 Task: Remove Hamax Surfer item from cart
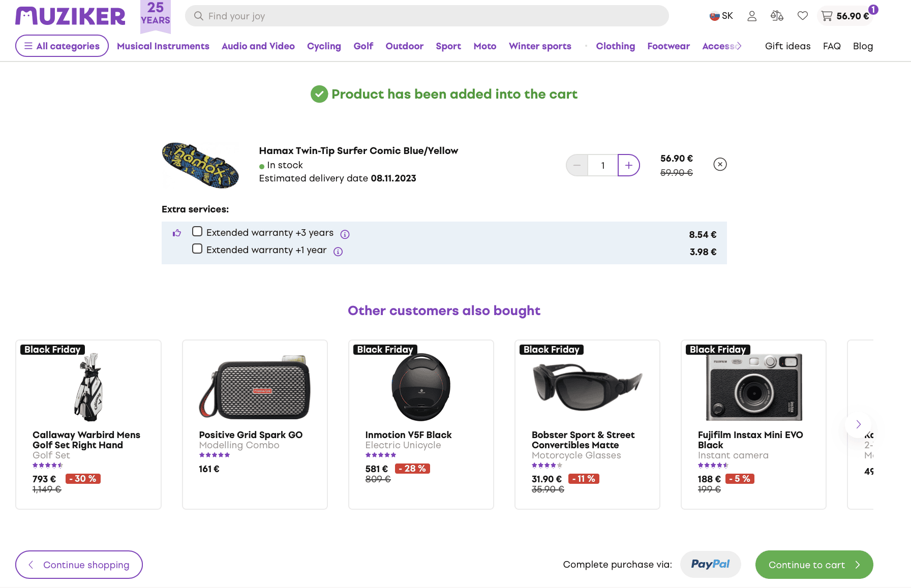click(x=720, y=164)
